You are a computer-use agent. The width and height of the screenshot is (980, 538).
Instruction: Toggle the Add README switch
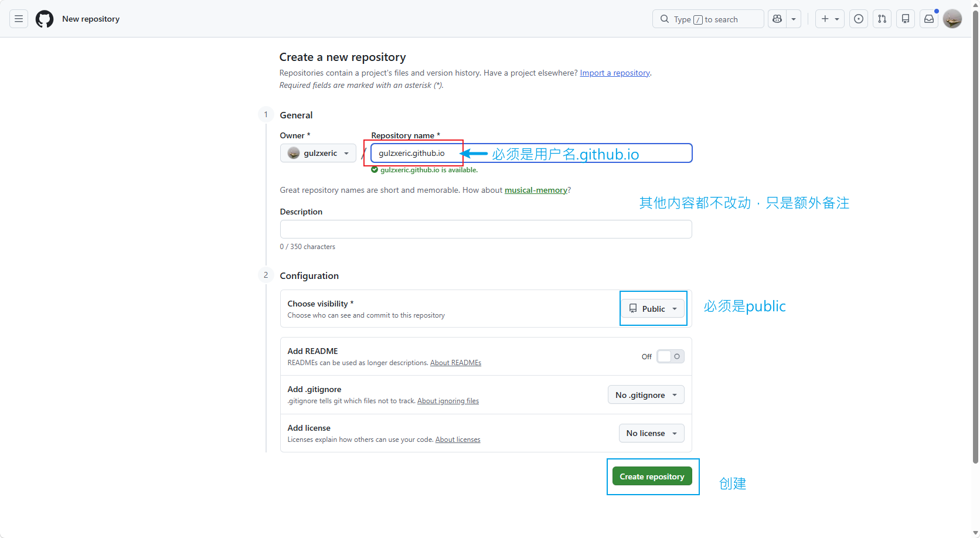[x=670, y=356]
